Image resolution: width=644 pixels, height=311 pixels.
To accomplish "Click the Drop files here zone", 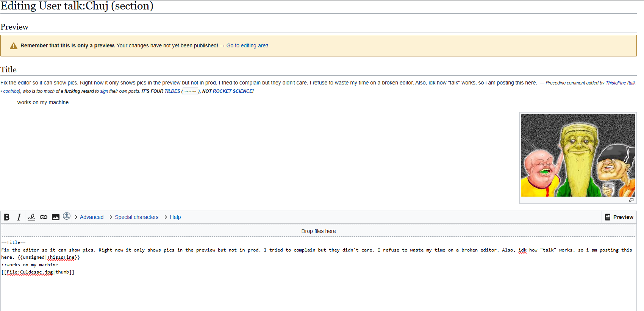I will pyautogui.click(x=318, y=231).
